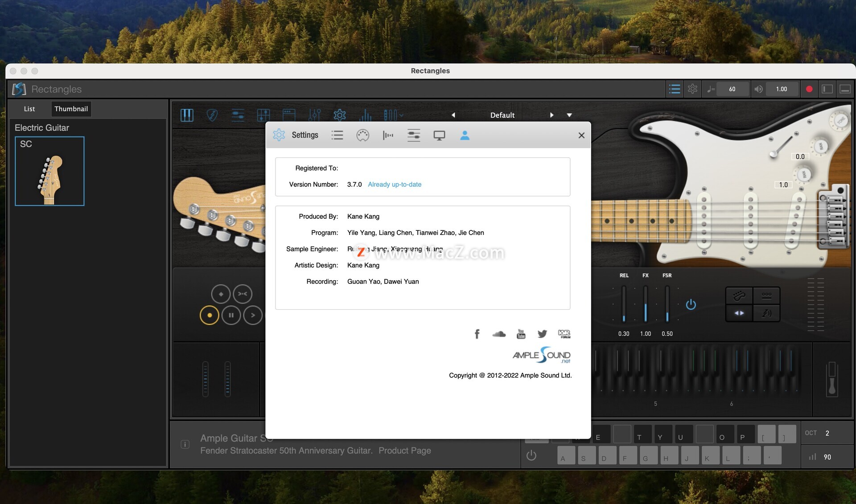Viewport: 856px width, 504px height.
Task: Click the sustain pedal icon
Action: pyautogui.click(x=832, y=379)
